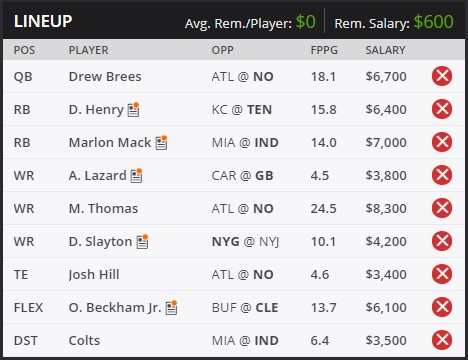Open the news note icon beside A. Lazard
This screenshot has height=360, width=468.
tap(136, 175)
